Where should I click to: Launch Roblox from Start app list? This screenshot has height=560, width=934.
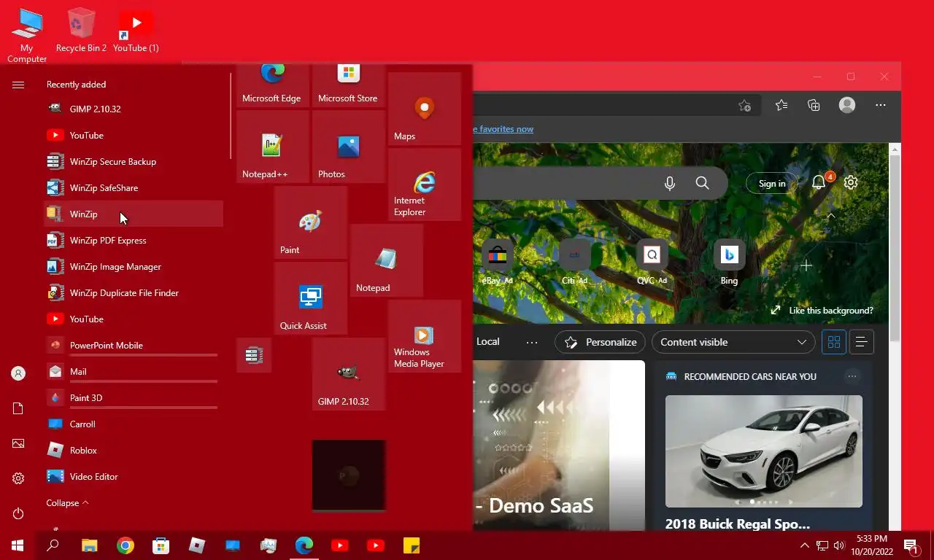pos(134,450)
